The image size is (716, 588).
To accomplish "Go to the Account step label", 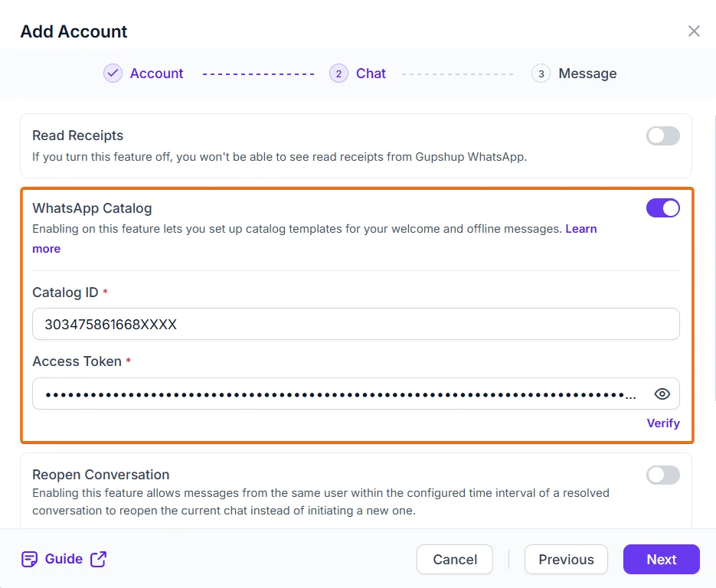I will [157, 73].
